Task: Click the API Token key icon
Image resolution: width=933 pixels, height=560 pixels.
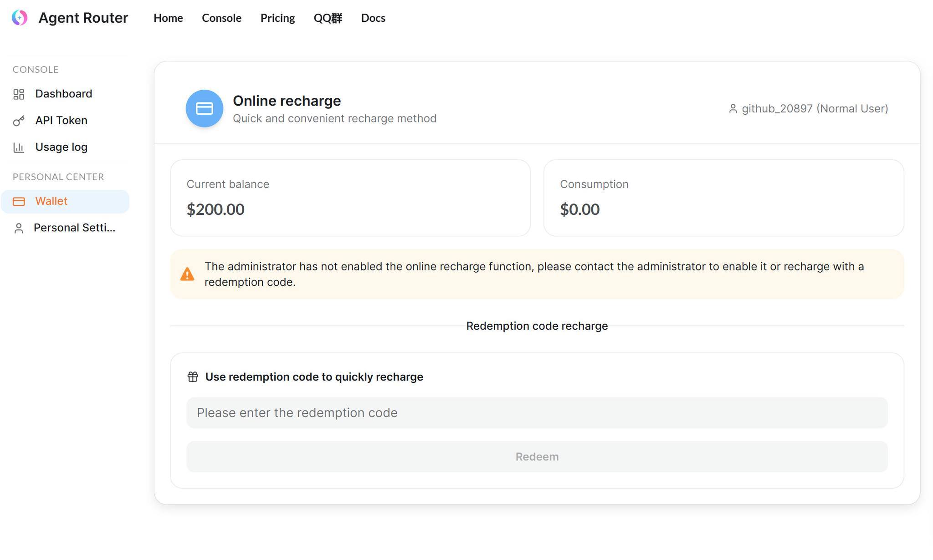Action: coord(19,121)
